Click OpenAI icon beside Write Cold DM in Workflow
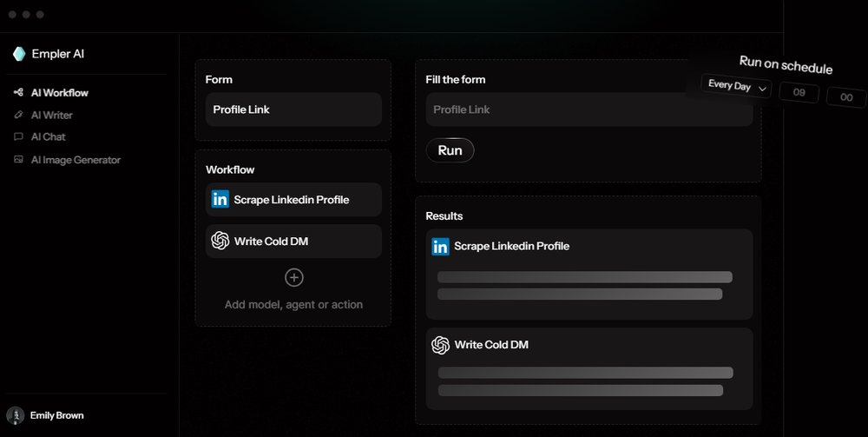 [220, 241]
